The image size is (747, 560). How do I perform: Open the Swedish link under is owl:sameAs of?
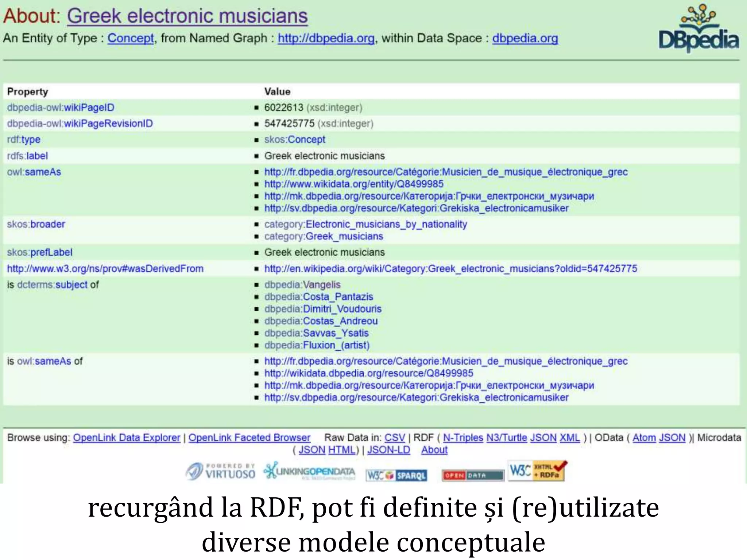tap(417, 397)
